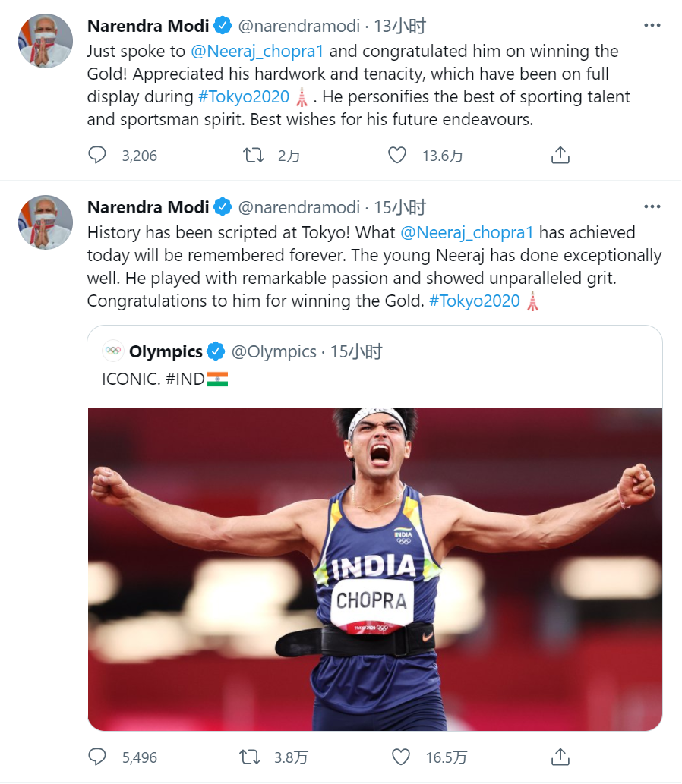This screenshot has height=784, width=682.
Task: Like the first tweet with 13.6万 likes
Action: (x=397, y=156)
